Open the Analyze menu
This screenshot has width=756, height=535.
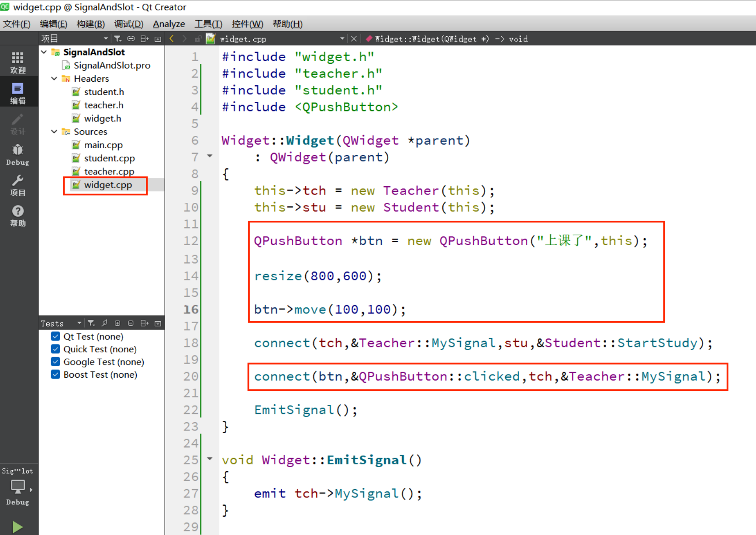tap(169, 24)
